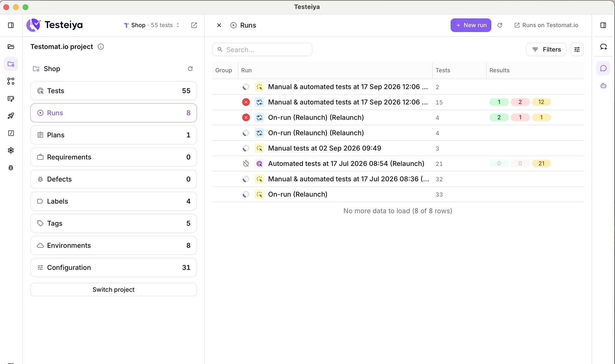Open the git branch icon in left rail
615x364 pixels.
11,81
